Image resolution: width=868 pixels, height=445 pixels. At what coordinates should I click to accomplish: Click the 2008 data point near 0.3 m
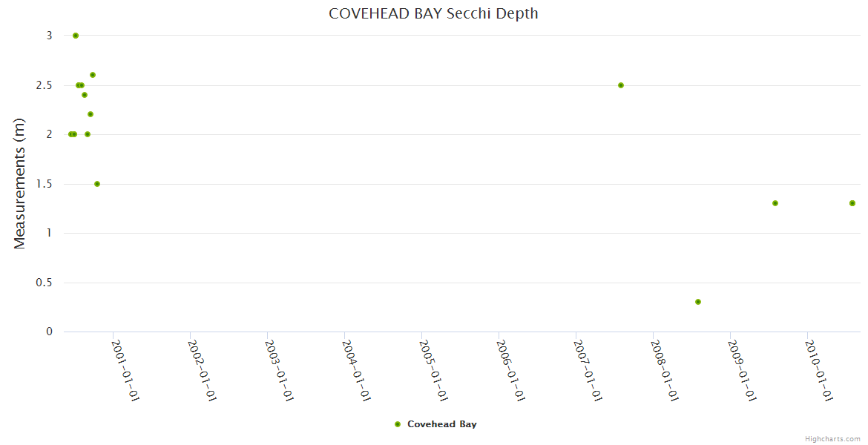[x=698, y=302]
